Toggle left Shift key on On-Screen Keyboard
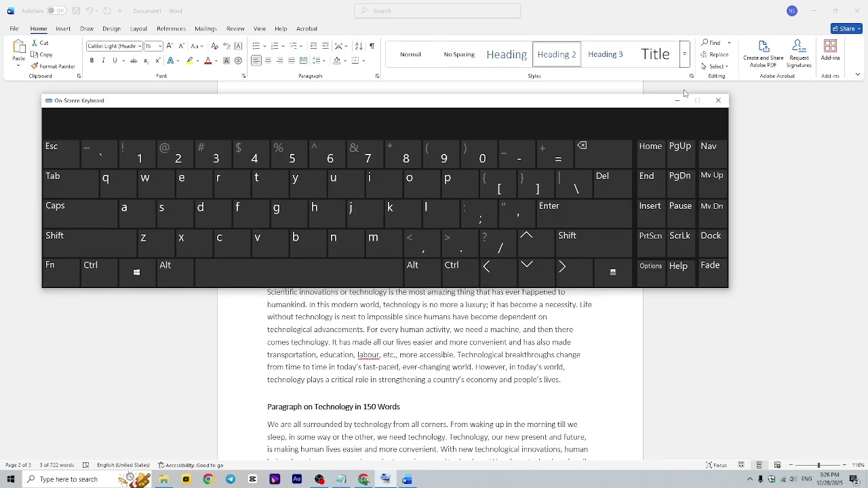The width and height of the screenshot is (868, 488). [x=89, y=243]
